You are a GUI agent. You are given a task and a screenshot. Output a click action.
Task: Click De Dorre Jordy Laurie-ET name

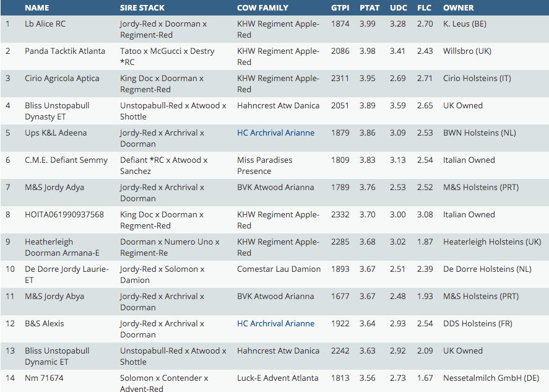[x=66, y=274]
